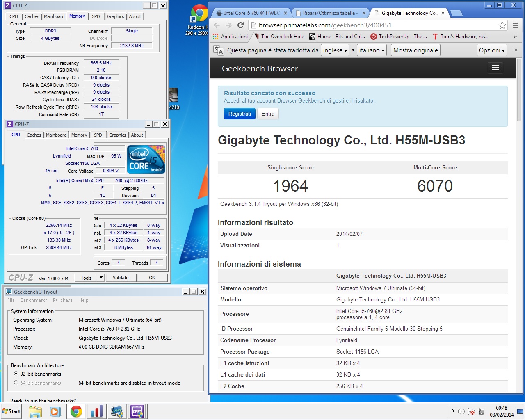Image resolution: width=525 pixels, height=420 pixels.
Task: Select 32-bit benchmarks radio button
Action: [16, 374]
